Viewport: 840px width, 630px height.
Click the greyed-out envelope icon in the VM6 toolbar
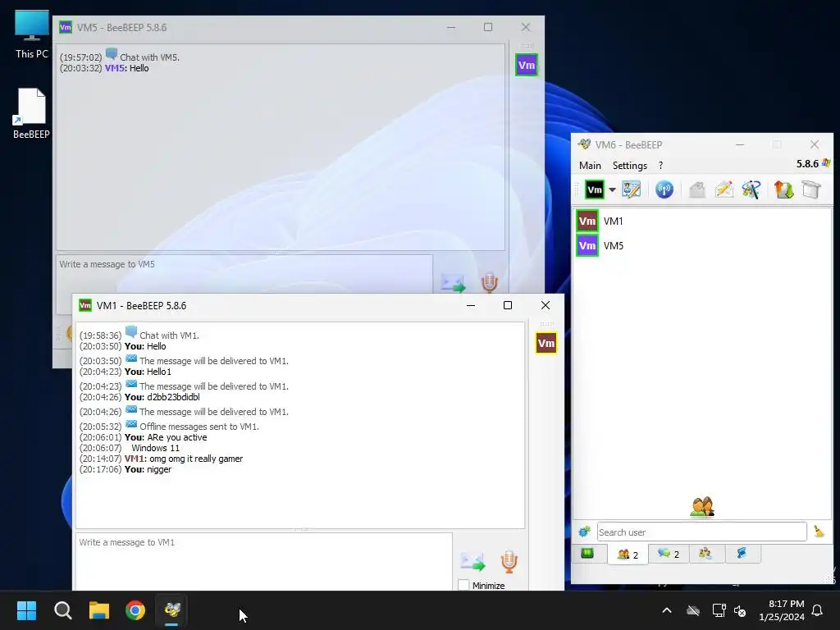[x=697, y=189]
